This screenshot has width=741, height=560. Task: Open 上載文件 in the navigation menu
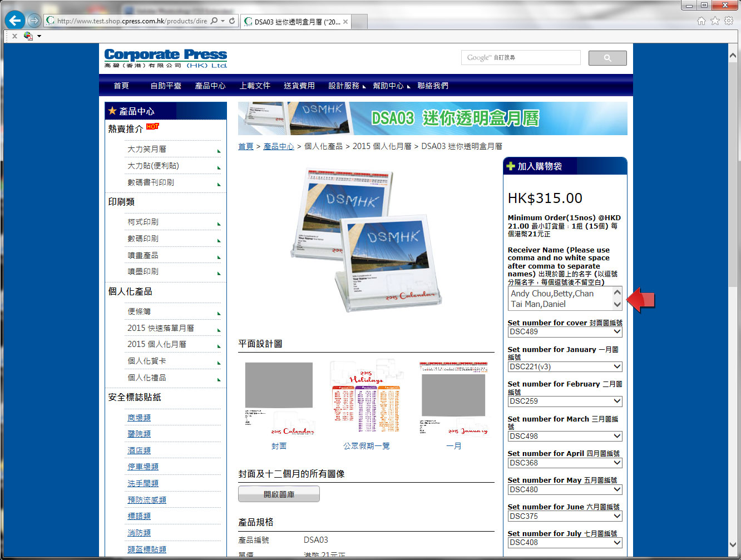tap(255, 86)
